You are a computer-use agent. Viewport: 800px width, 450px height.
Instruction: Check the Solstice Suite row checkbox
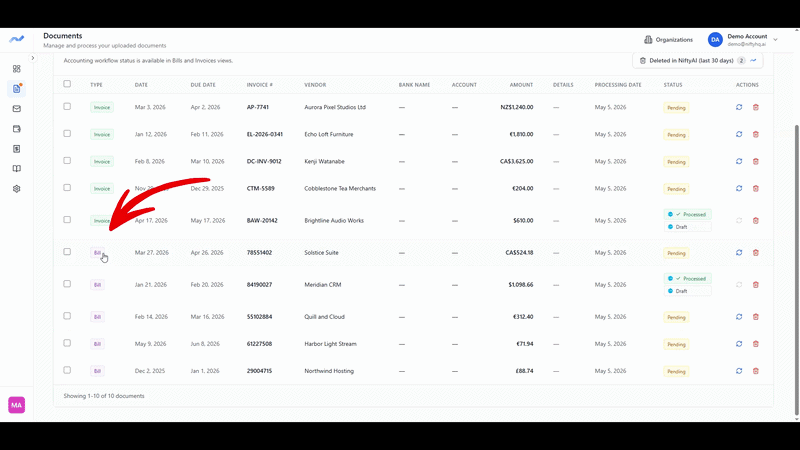[x=67, y=252]
